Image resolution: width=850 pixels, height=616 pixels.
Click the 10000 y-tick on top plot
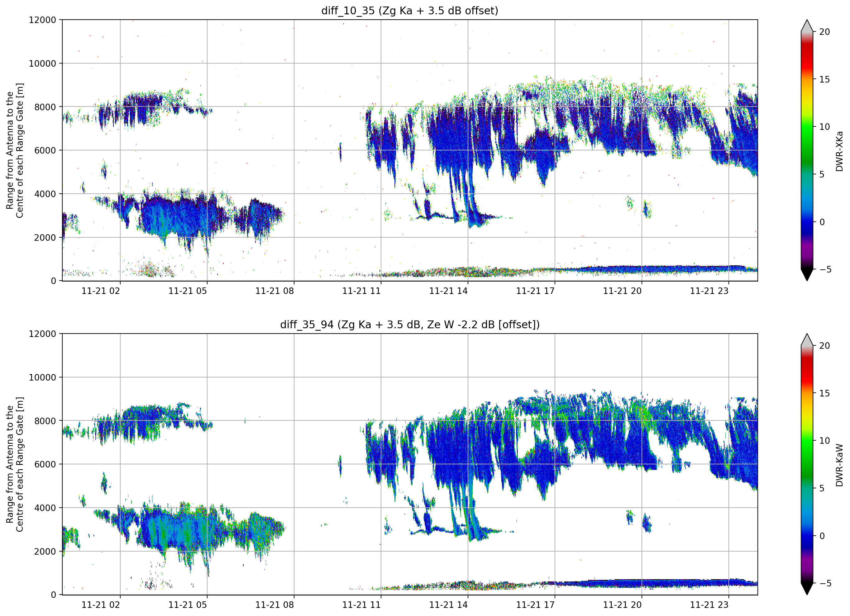tap(42, 64)
